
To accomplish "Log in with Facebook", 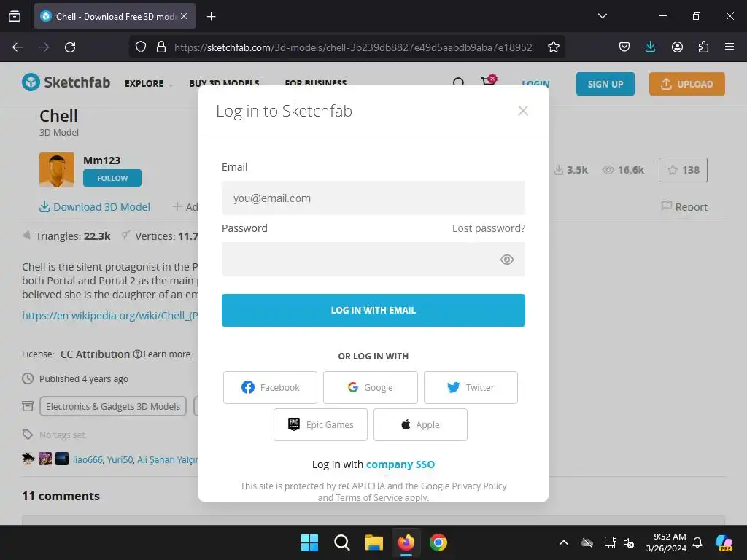I will 270,388.
